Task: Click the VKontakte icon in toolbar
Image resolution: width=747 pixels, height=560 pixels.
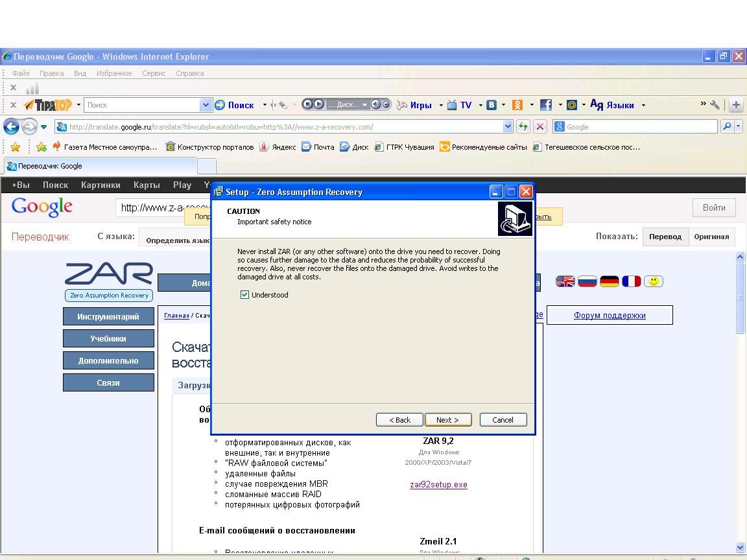Action: [x=492, y=105]
